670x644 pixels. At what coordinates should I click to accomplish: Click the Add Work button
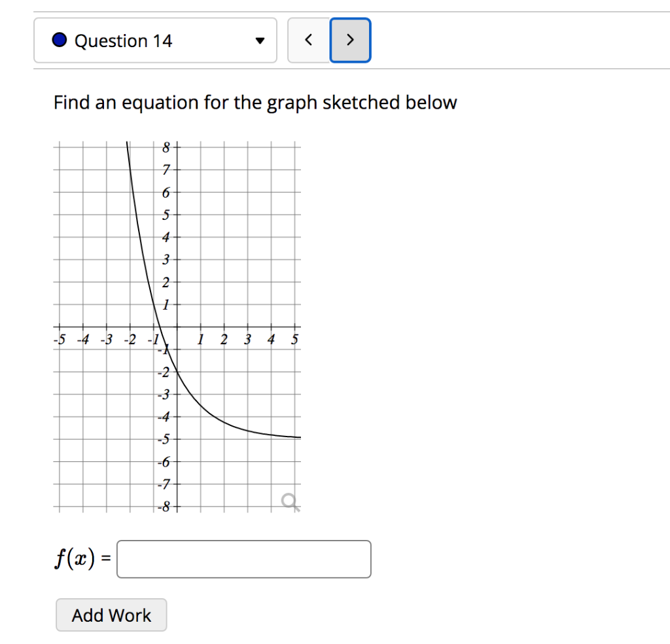tap(111, 615)
